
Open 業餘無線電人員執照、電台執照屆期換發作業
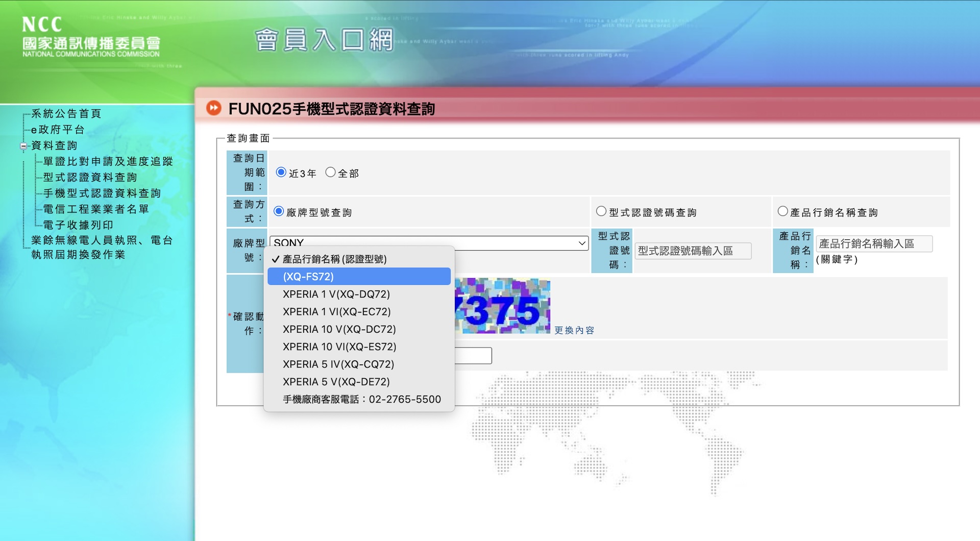click(102, 247)
